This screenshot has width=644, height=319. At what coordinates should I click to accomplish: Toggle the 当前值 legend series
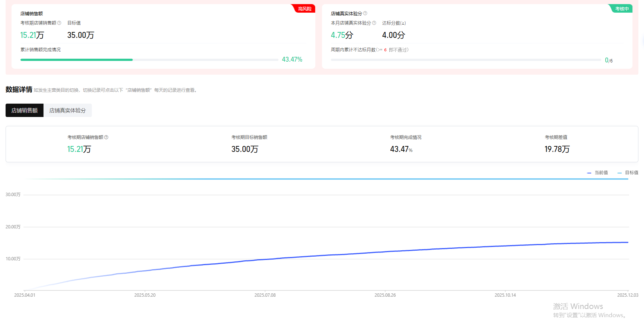pyautogui.click(x=598, y=173)
